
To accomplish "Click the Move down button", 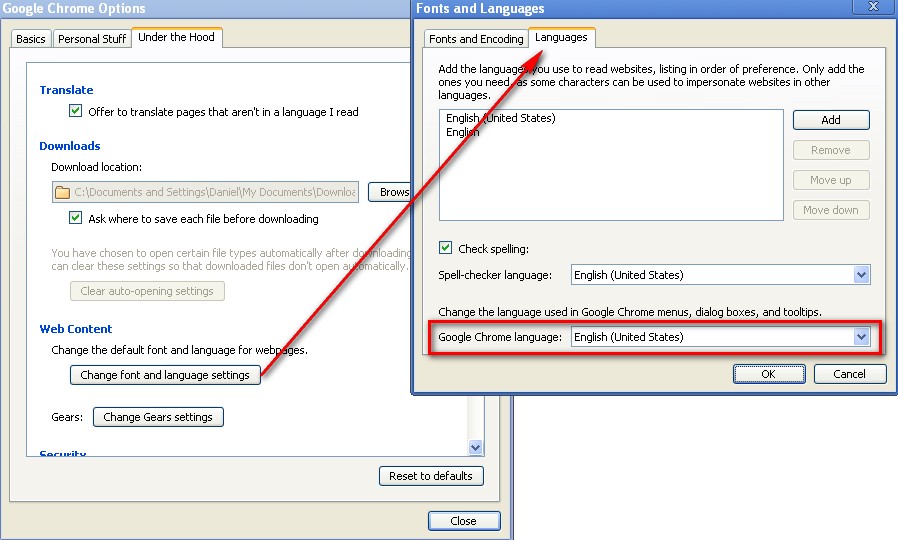I will (831, 210).
